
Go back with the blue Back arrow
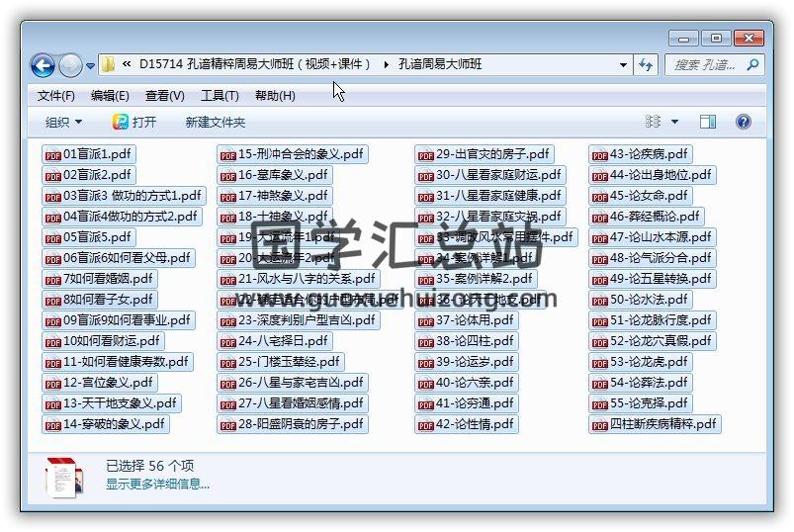point(43,65)
